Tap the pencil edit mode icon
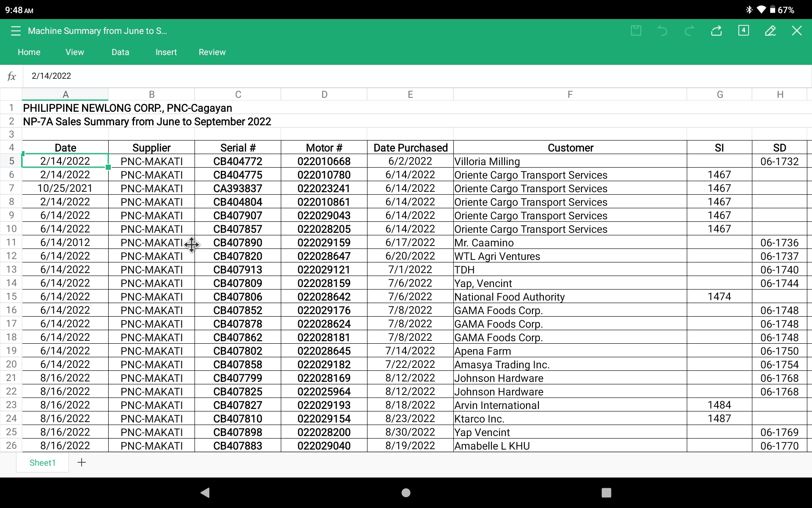 pyautogui.click(x=770, y=30)
